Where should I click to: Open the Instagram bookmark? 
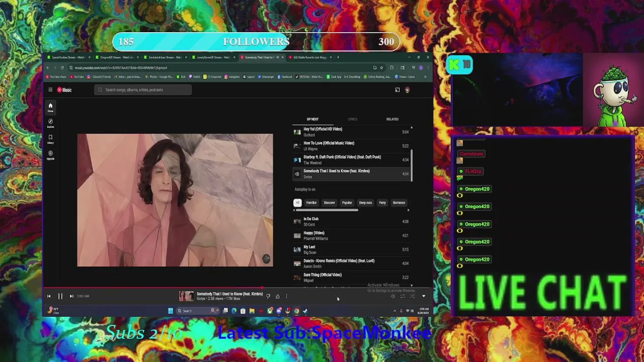(x=232, y=77)
